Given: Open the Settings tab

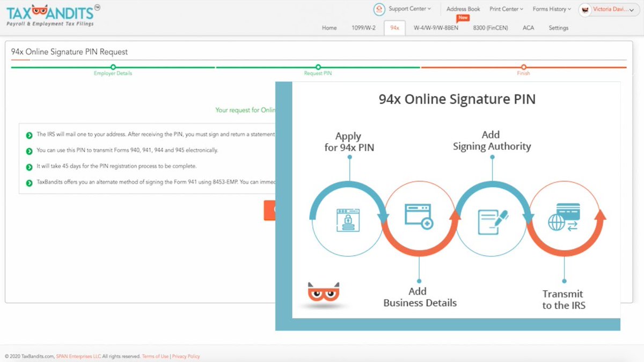Looking at the screenshot, I should pyautogui.click(x=558, y=28).
